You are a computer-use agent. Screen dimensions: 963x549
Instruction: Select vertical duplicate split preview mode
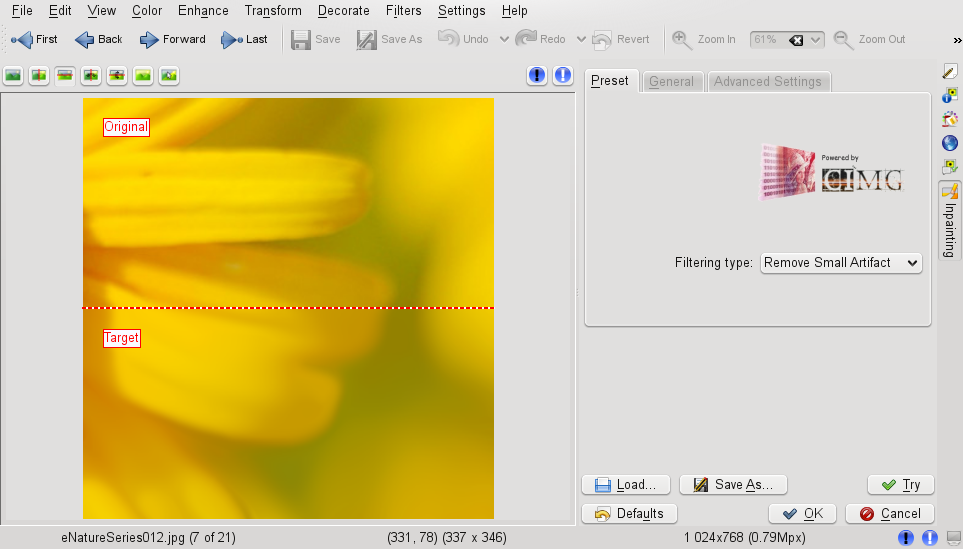(x=91, y=76)
